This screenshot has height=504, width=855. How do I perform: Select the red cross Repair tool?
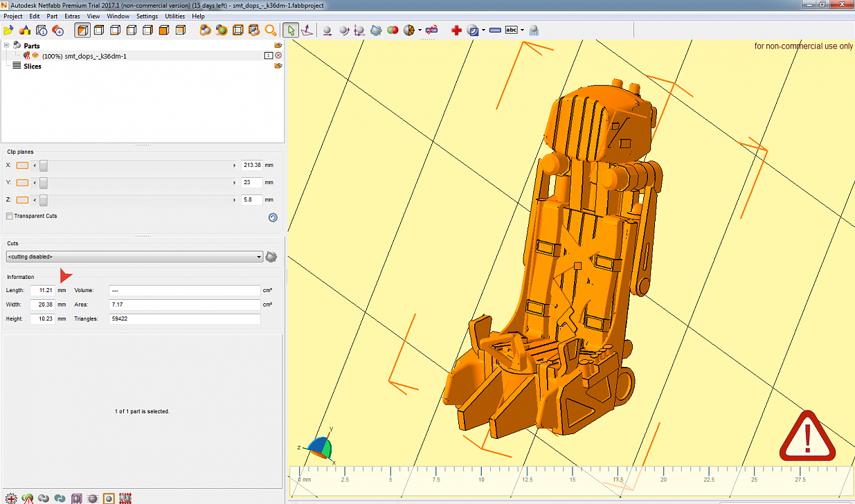(x=456, y=30)
